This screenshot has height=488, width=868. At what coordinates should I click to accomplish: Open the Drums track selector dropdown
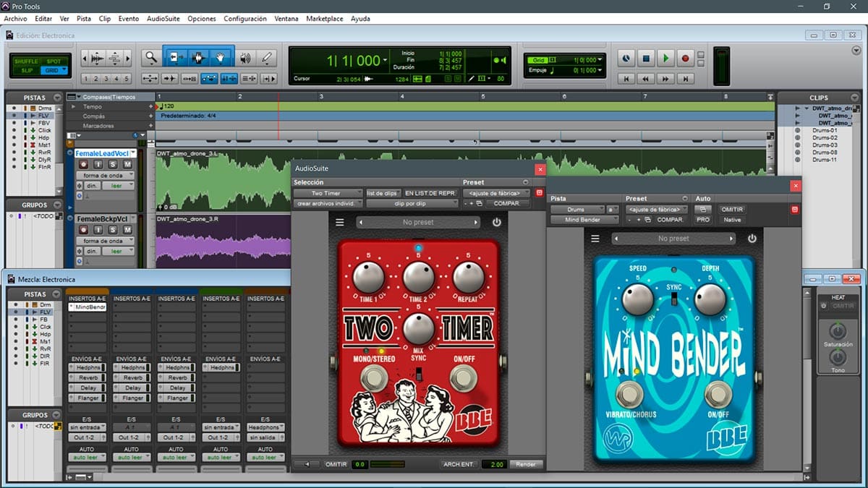577,210
